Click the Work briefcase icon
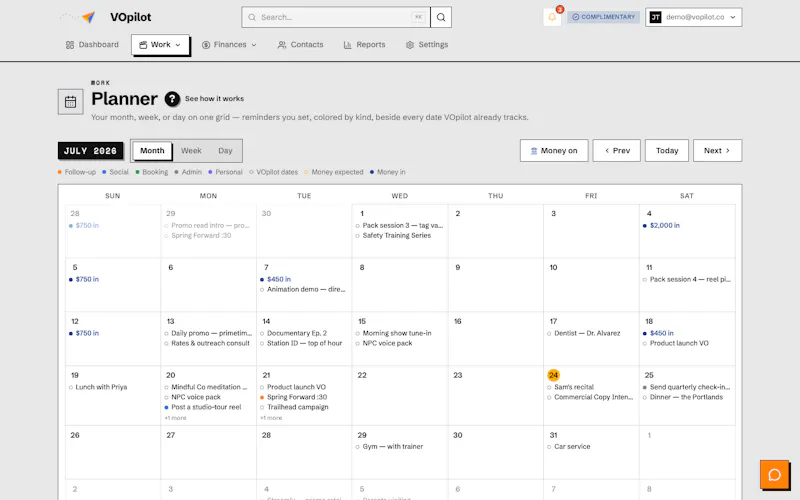This screenshot has width=800, height=500. [x=143, y=45]
